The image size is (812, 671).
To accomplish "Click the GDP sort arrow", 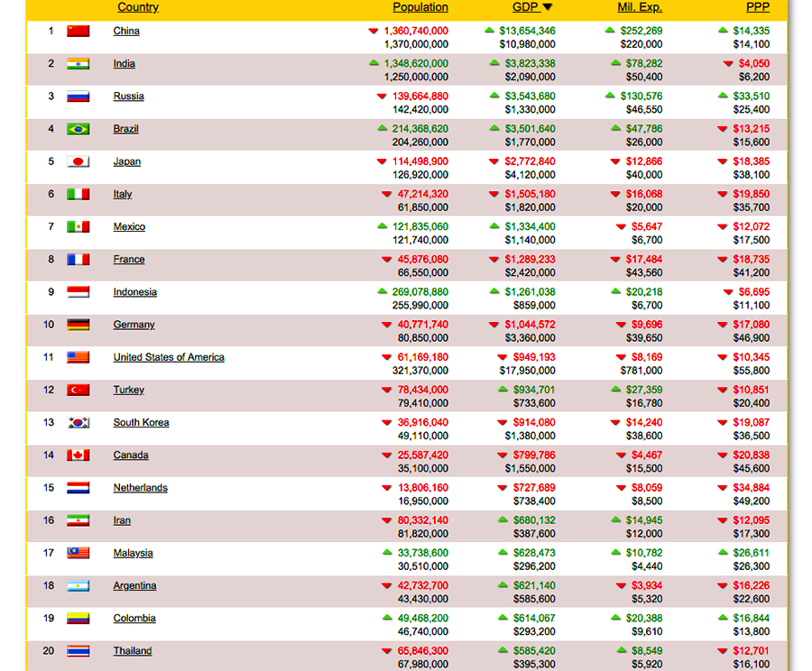I will 548,7.
